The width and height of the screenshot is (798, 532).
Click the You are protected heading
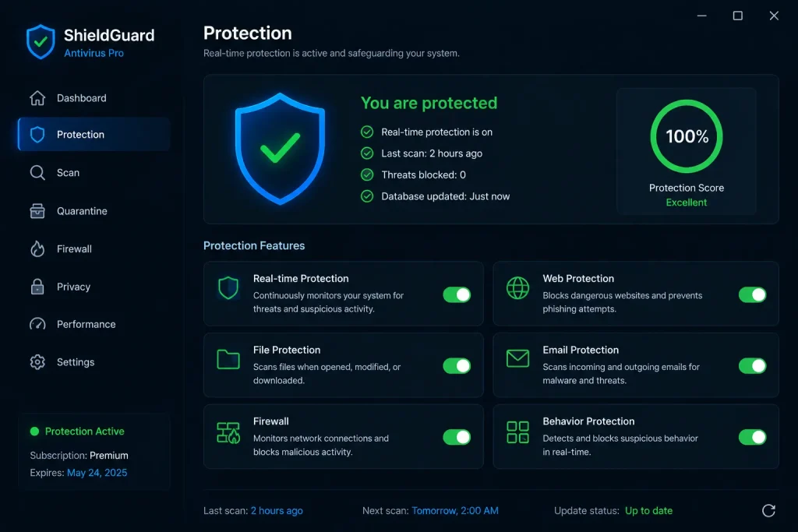coord(429,104)
